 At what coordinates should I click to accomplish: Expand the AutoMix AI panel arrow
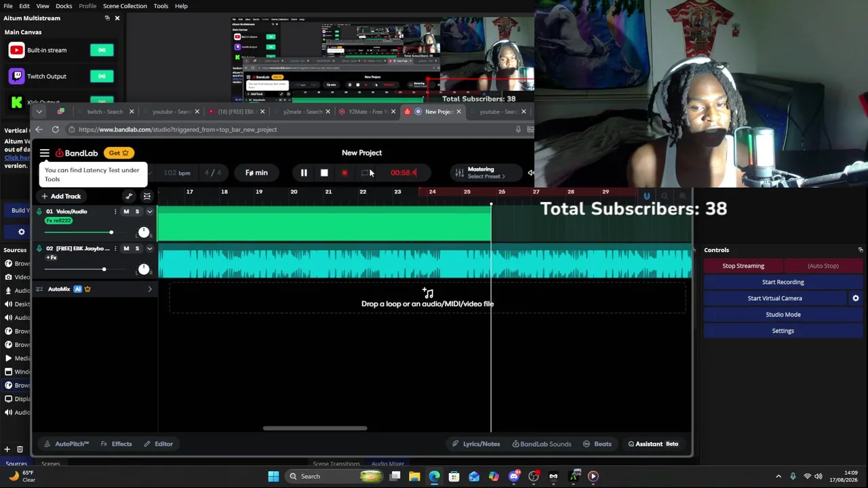pos(150,289)
